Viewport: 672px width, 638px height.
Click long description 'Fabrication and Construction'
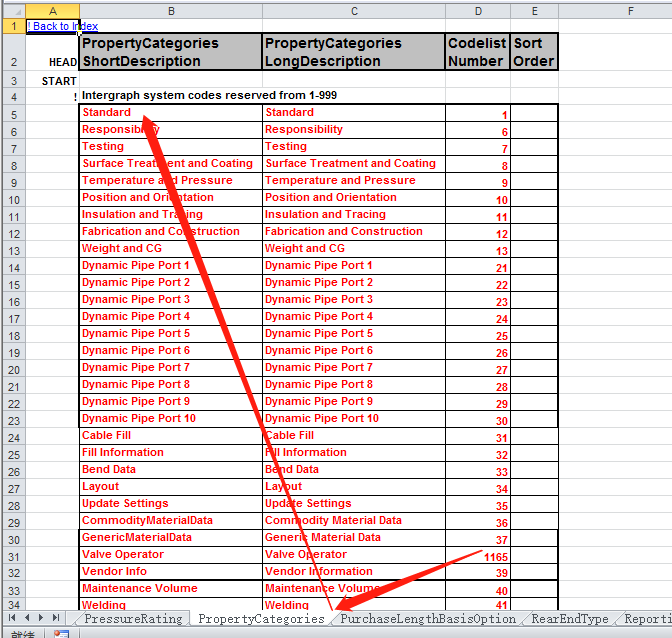[x=354, y=231]
